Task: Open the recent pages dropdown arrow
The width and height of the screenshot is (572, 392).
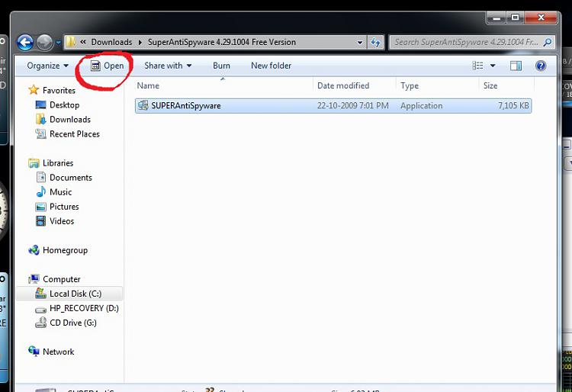Action: pyautogui.click(x=59, y=43)
